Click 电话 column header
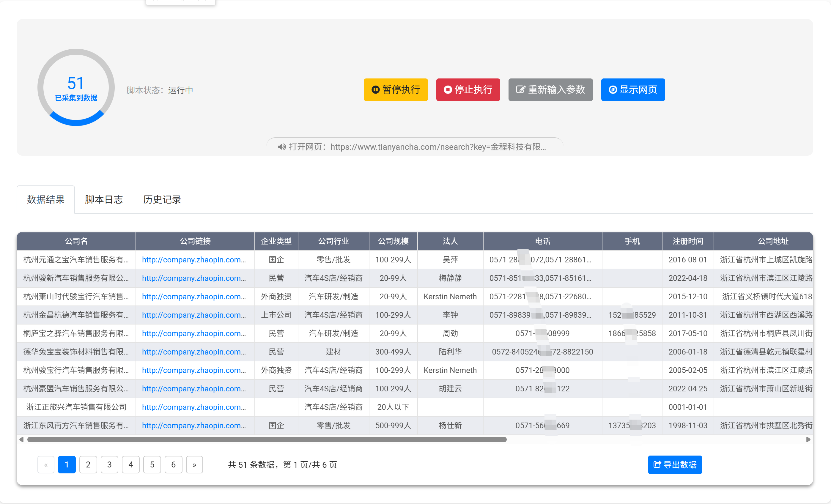This screenshot has height=504, width=831. [543, 241]
